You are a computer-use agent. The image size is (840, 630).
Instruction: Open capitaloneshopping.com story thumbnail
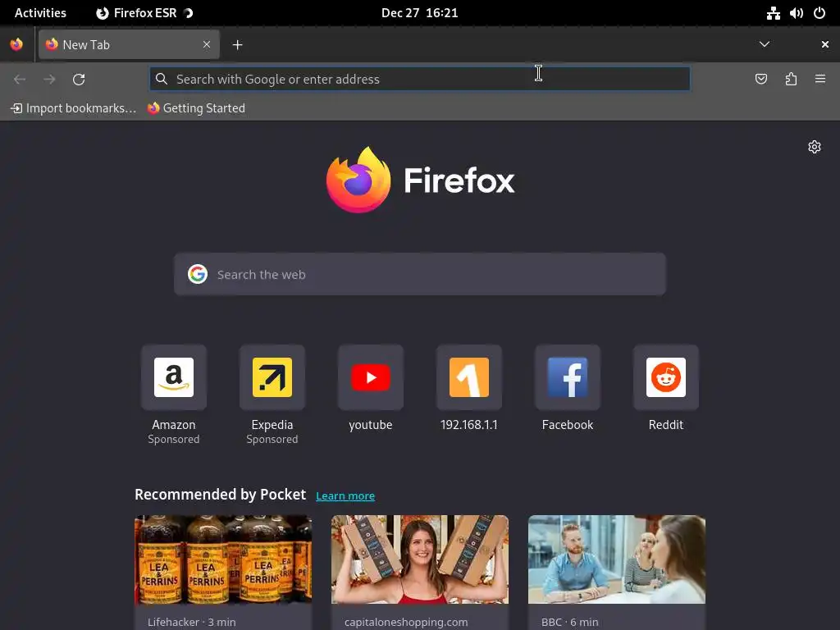pos(419,559)
